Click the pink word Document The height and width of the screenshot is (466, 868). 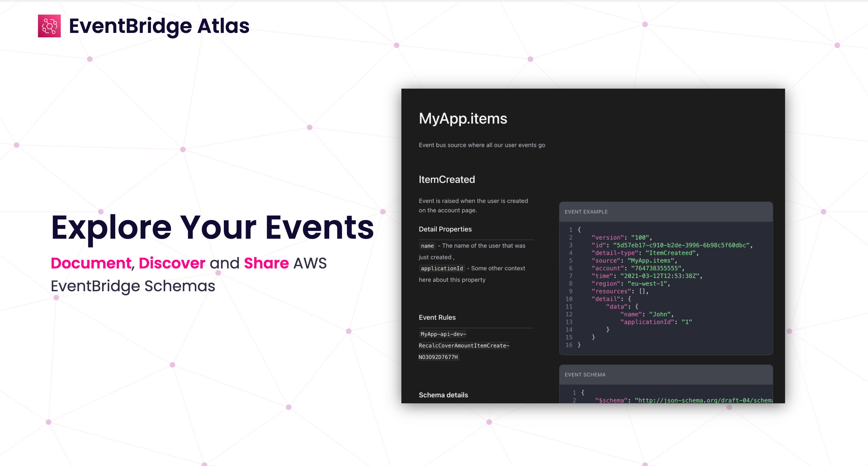tap(91, 263)
